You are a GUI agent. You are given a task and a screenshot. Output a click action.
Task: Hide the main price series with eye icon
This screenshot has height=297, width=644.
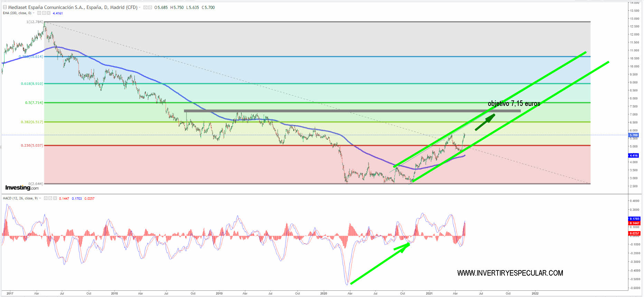tap(145, 8)
